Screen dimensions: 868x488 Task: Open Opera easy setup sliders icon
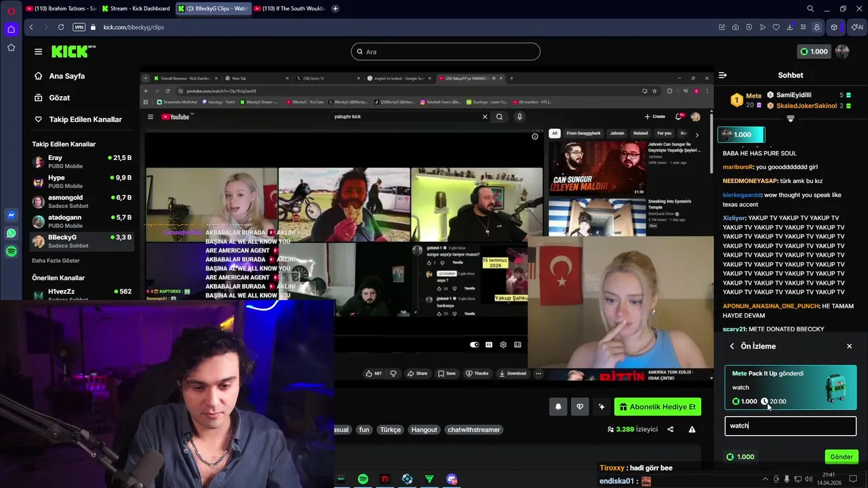click(804, 27)
